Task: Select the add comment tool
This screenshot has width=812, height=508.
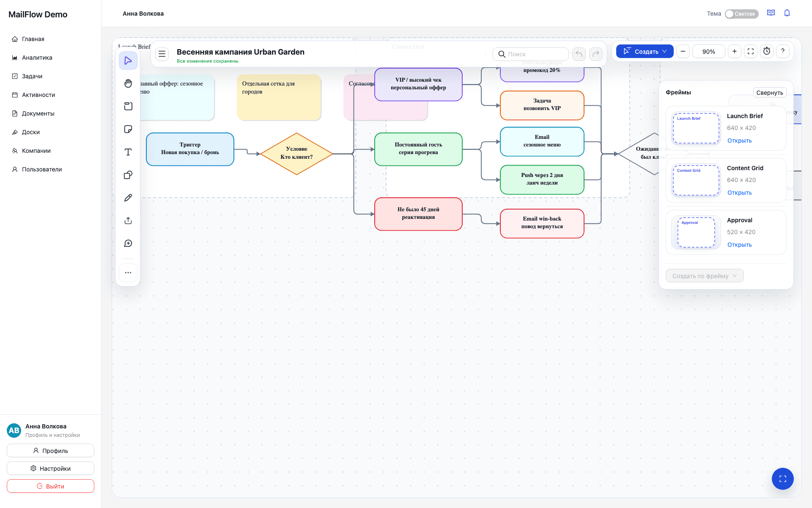Action: (128, 243)
